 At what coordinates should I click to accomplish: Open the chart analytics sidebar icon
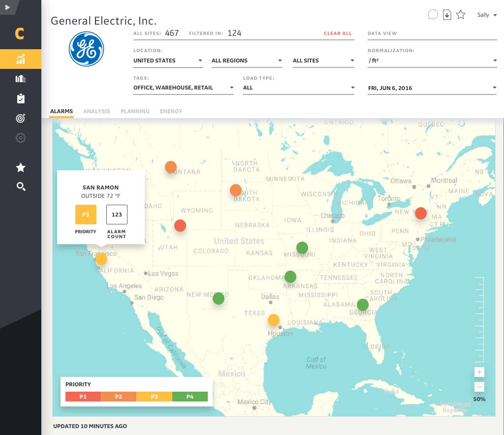pyautogui.click(x=21, y=59)
